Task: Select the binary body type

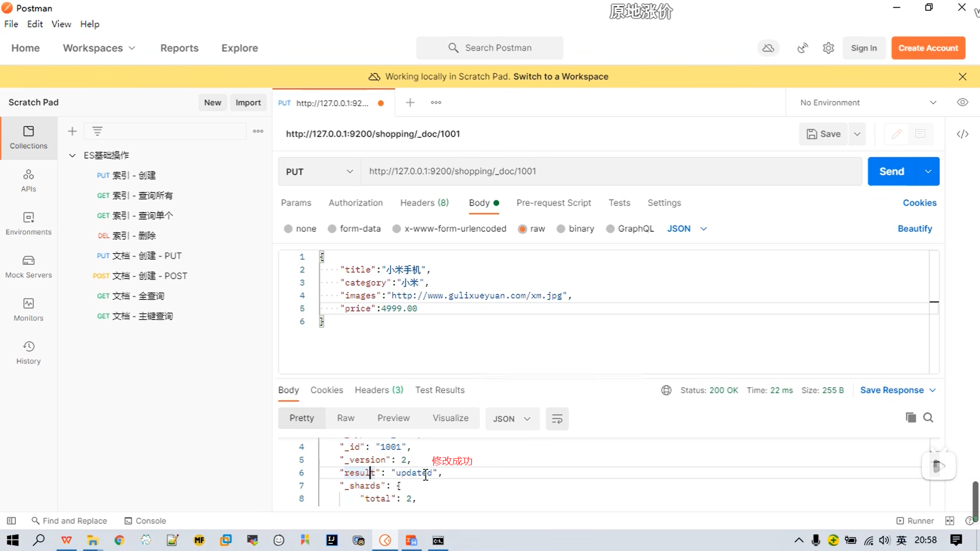Action: click(x=561, y=229)
